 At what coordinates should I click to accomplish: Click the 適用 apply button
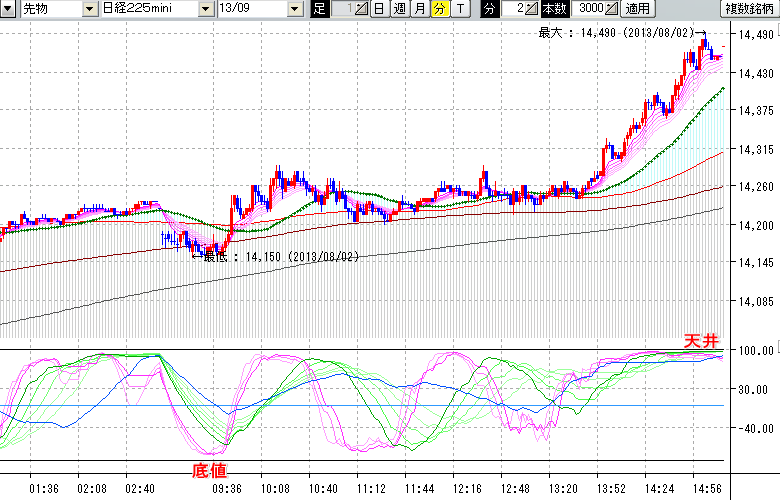click(636, 9)
